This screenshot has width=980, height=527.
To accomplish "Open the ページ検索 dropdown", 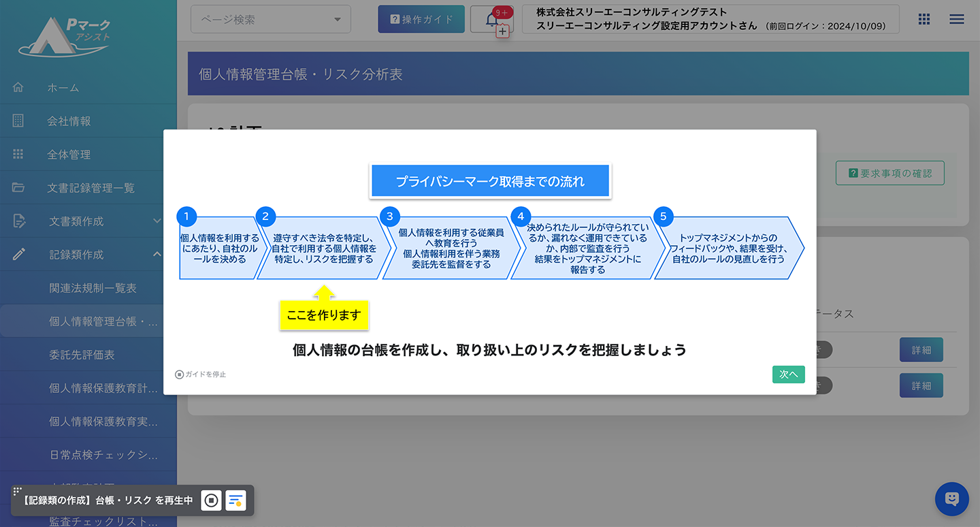I will tap(270, 20).
